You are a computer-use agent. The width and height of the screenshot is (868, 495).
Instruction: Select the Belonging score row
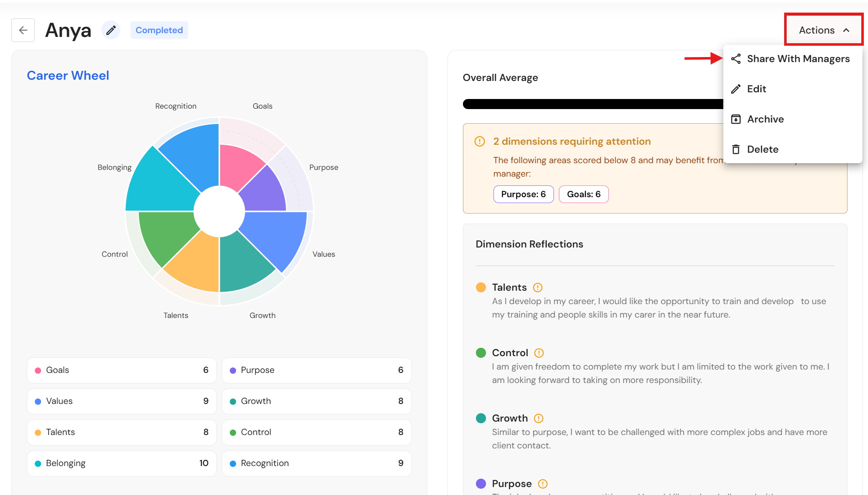(122, 463)
